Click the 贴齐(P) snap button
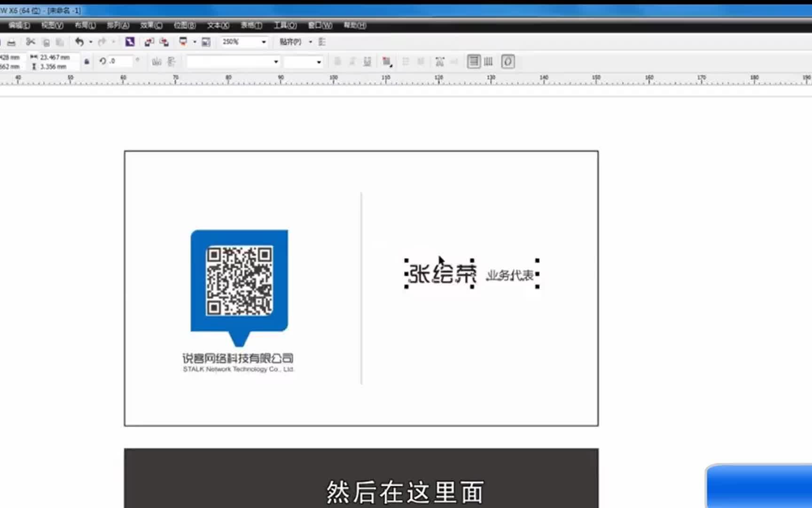Screen dimensions: 812x508 [290, 42]
